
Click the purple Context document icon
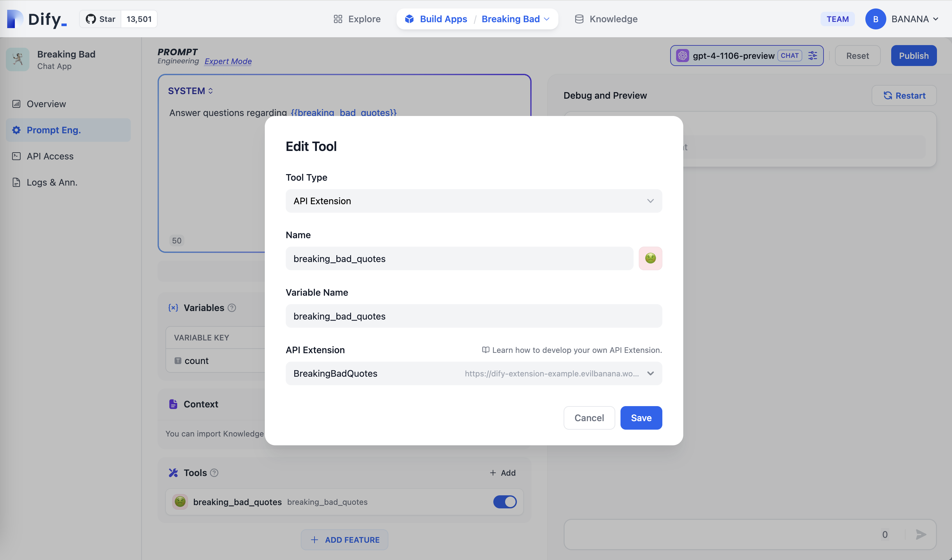[173, 404]
